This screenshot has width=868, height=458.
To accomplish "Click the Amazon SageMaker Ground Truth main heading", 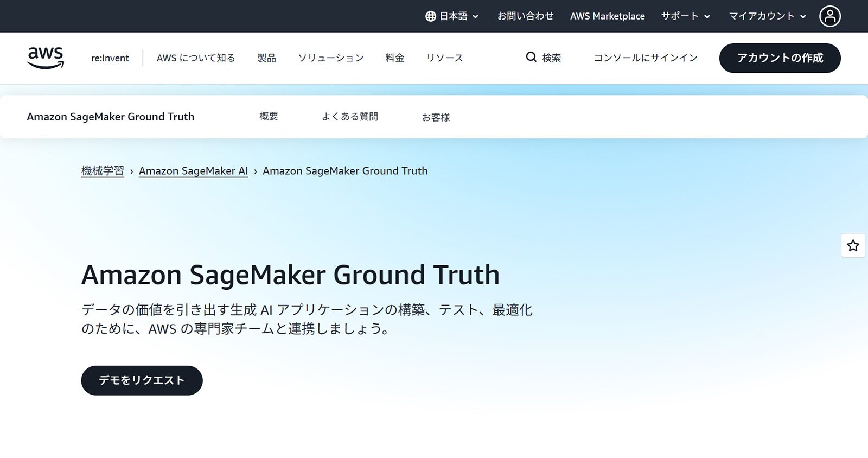I will click(290, 275).
